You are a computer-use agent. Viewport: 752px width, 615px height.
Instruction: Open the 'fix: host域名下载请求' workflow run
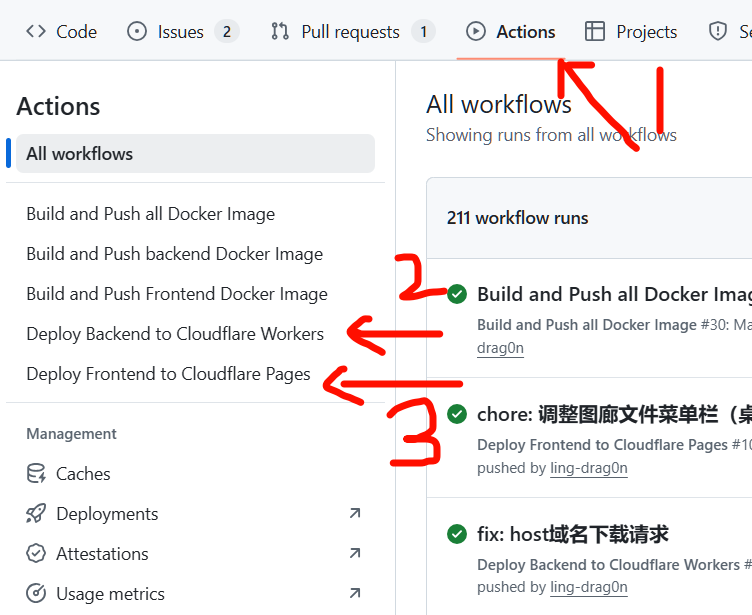coord(573,534)
